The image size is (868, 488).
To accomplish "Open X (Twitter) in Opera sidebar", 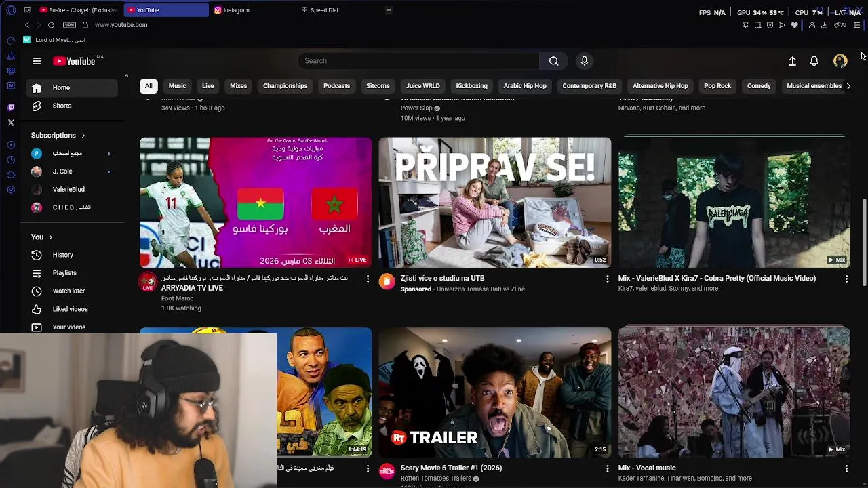I will [x=11, y=123].
